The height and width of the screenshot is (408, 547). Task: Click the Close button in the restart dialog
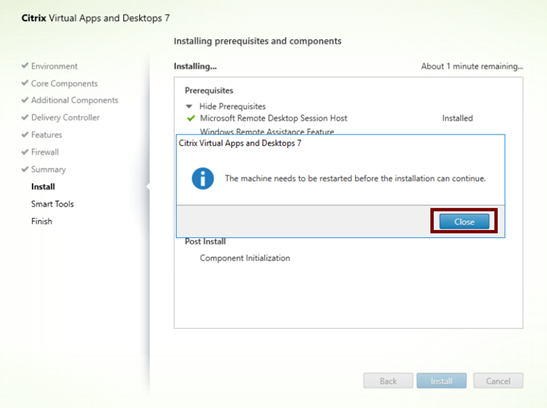[x=464, y=221]
